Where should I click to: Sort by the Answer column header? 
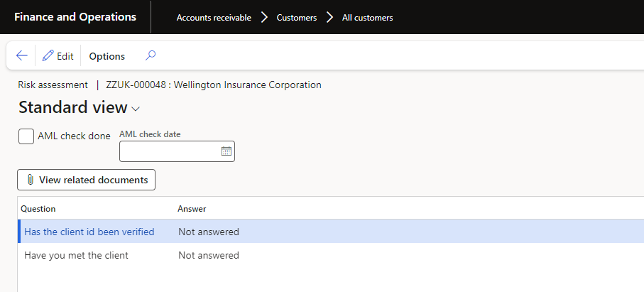(x=192, y=209)
